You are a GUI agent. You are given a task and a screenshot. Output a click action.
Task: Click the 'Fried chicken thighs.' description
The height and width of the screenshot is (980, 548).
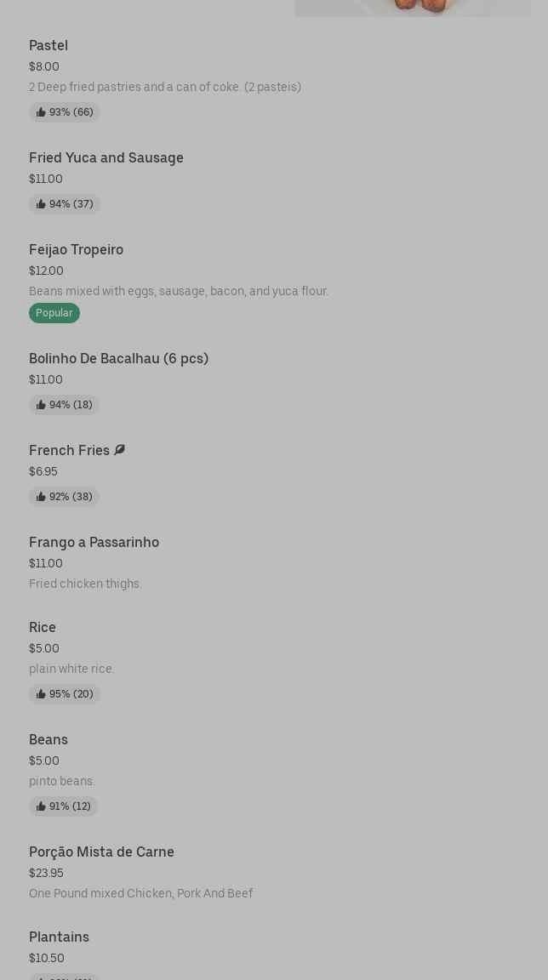point(85,584)
